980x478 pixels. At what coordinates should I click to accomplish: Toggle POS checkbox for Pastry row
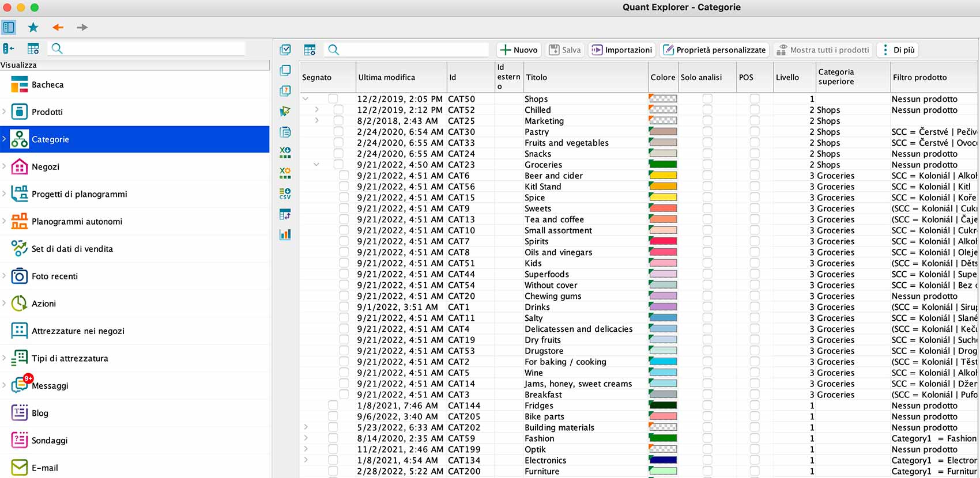point(754,132)
